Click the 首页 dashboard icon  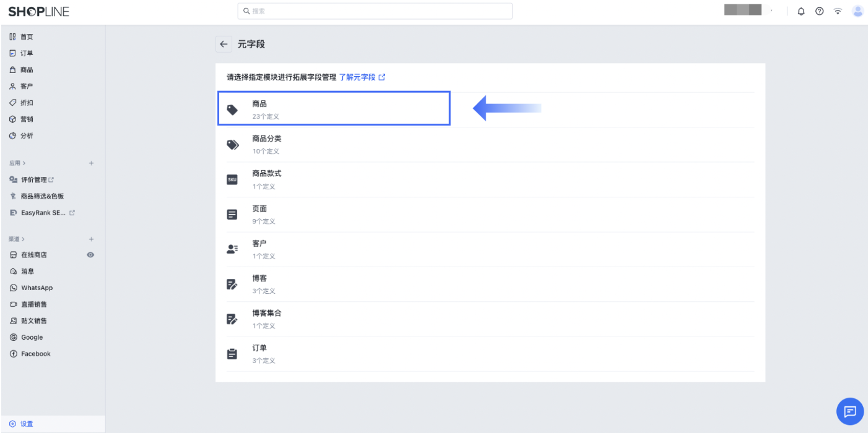(13, 37)
